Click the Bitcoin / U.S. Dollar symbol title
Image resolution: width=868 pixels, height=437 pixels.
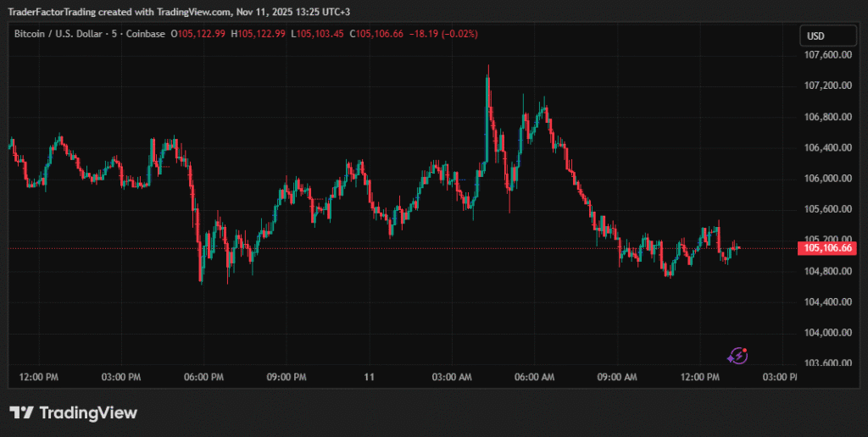57,34
